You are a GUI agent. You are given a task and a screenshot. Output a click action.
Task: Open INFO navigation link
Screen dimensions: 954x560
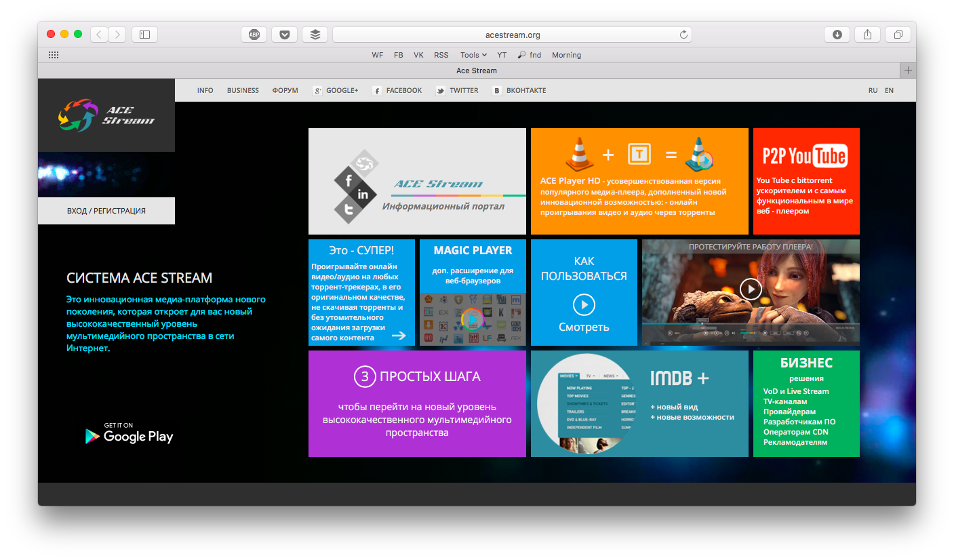pyautogui.click(x=205, y=91)
